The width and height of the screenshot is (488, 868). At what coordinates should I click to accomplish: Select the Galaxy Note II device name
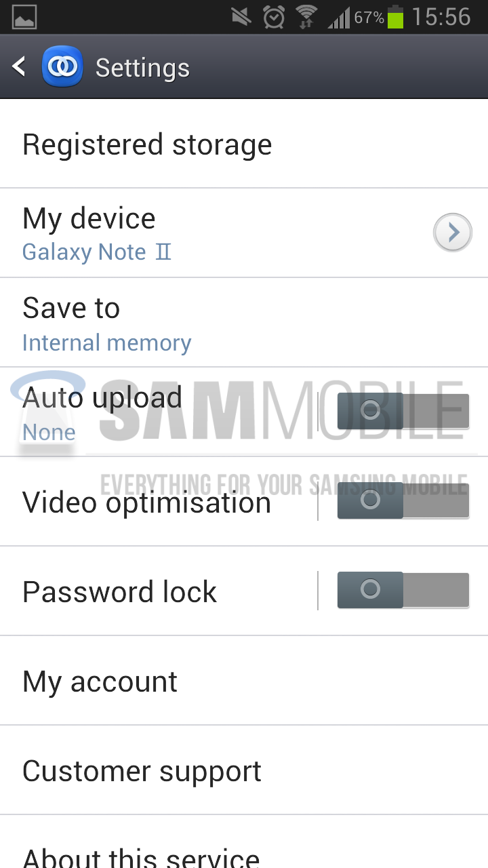[x=97, y=252]
